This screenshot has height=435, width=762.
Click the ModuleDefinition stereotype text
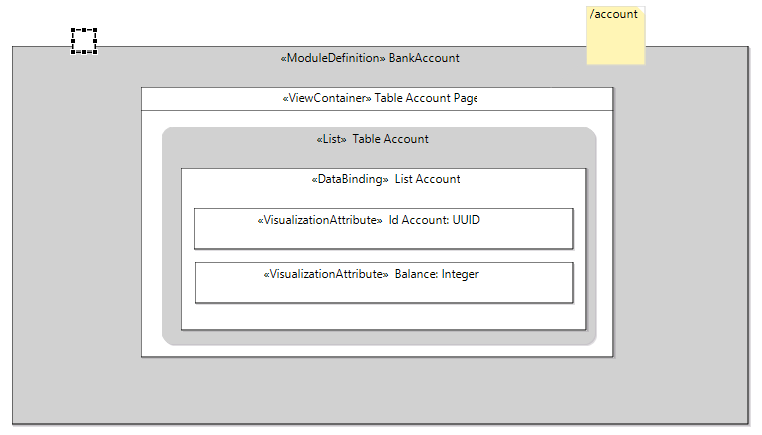[x=333, y=58]
